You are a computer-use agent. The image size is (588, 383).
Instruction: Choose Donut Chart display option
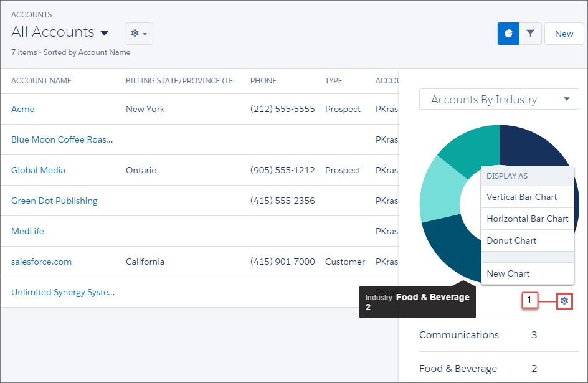[x=527, y=240]
